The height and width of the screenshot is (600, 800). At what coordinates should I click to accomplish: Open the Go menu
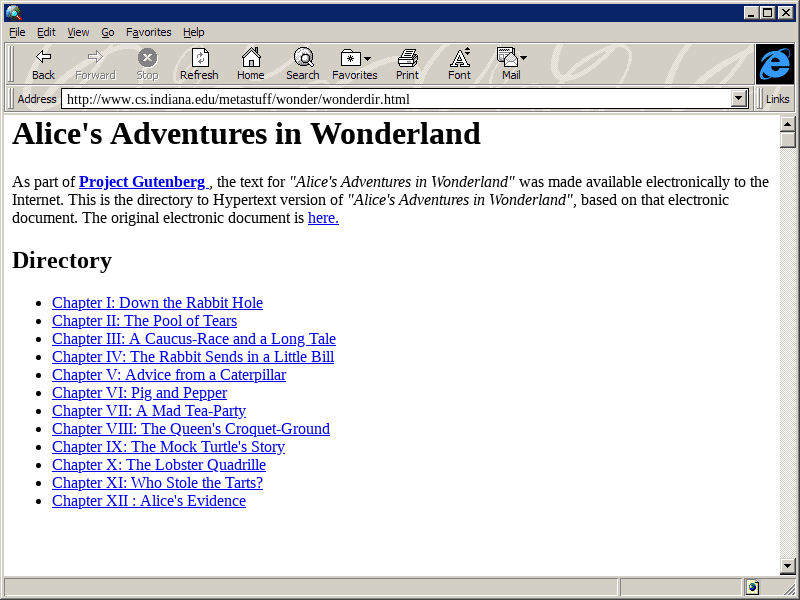pos(108,32)
